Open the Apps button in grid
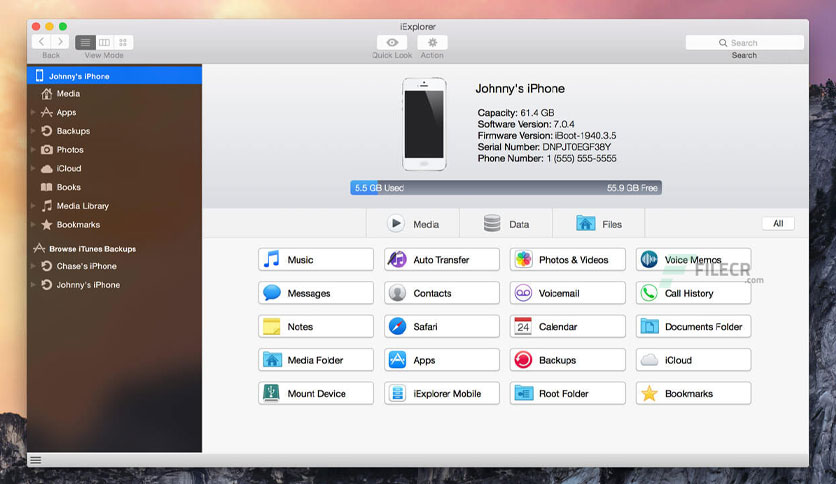Image resolution: width=836 pixels, height=484 pixels. 441,360
